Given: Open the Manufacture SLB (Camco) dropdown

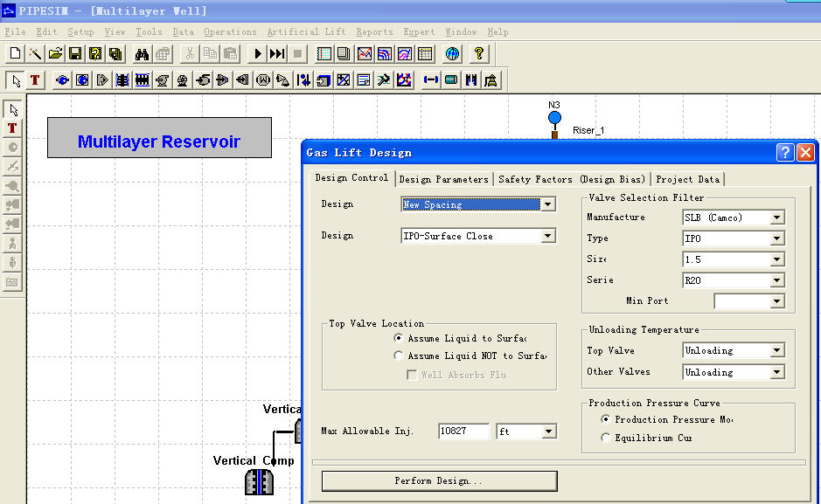Looking at the screenshot, I should (777, 217).
